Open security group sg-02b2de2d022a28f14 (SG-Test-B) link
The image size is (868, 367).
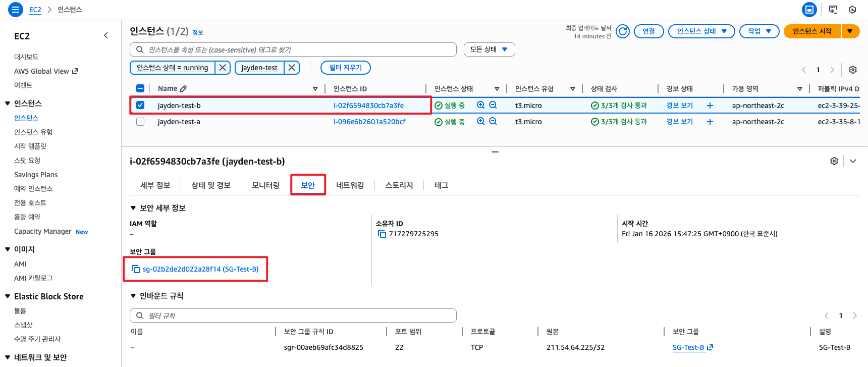pos(200,269)
